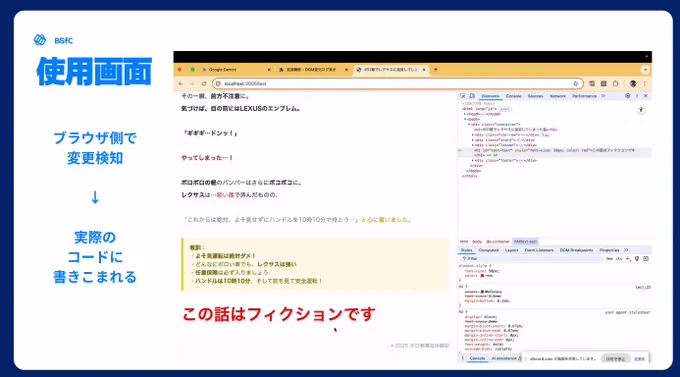The width and height of the screenshot is (680, 377).
Task: Select highlighted h1 text-test DOM line
Action: click(x=555, y=152)
